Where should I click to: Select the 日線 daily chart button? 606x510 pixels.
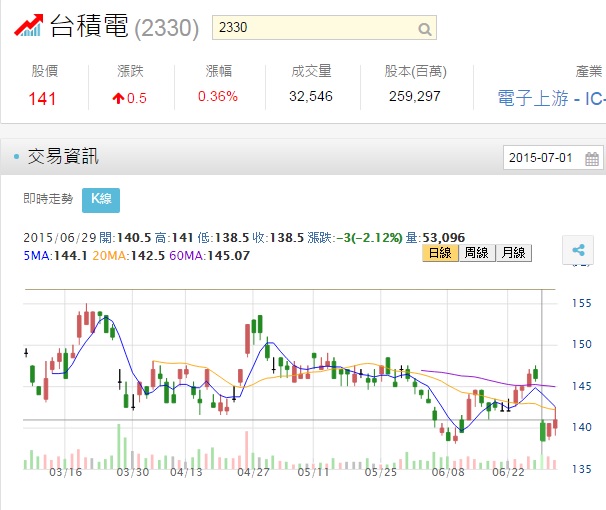pos(440,253)
